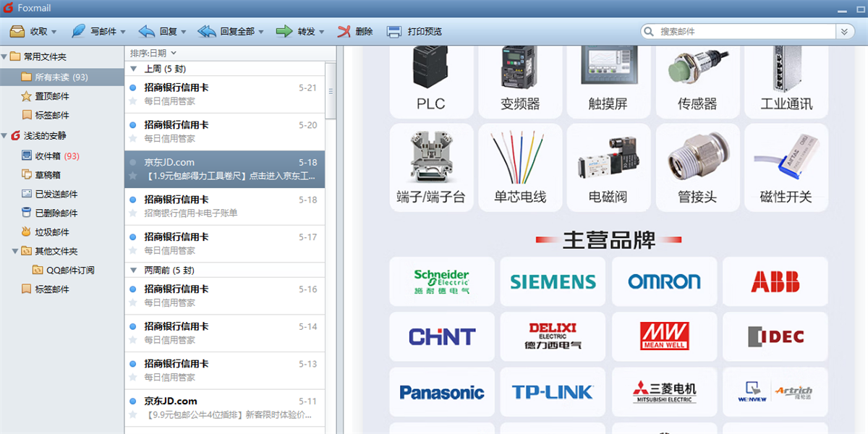Toggle unread dot on 5-14 mail
This screenshot has width=868, height=434.
pos(132,326)
